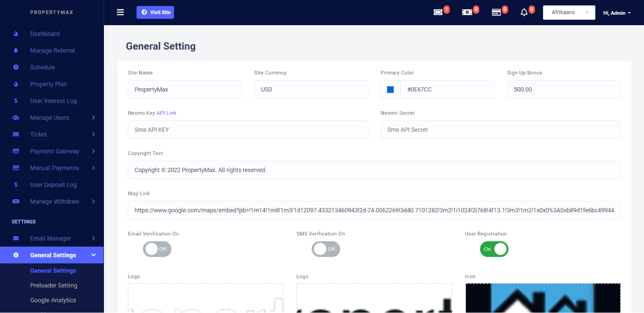
Task: Disable the User Registration toggle
Action: (x=494, y=249)
